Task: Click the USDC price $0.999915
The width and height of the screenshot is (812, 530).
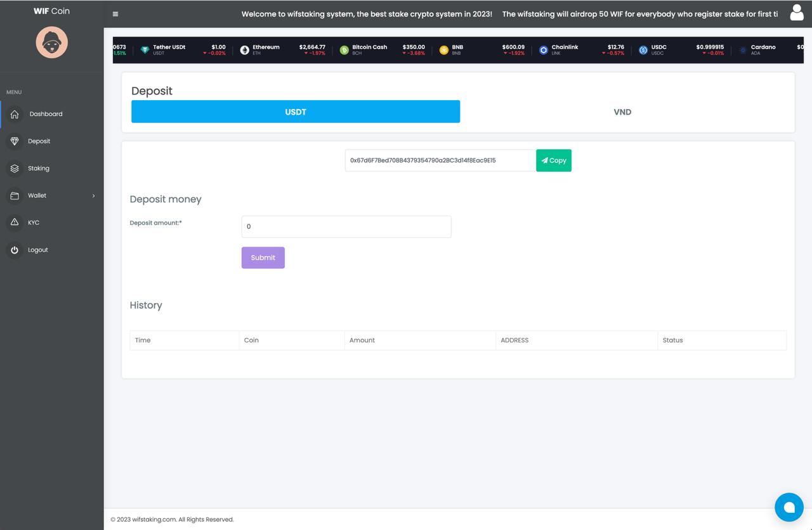Action: tap(710, 47)
